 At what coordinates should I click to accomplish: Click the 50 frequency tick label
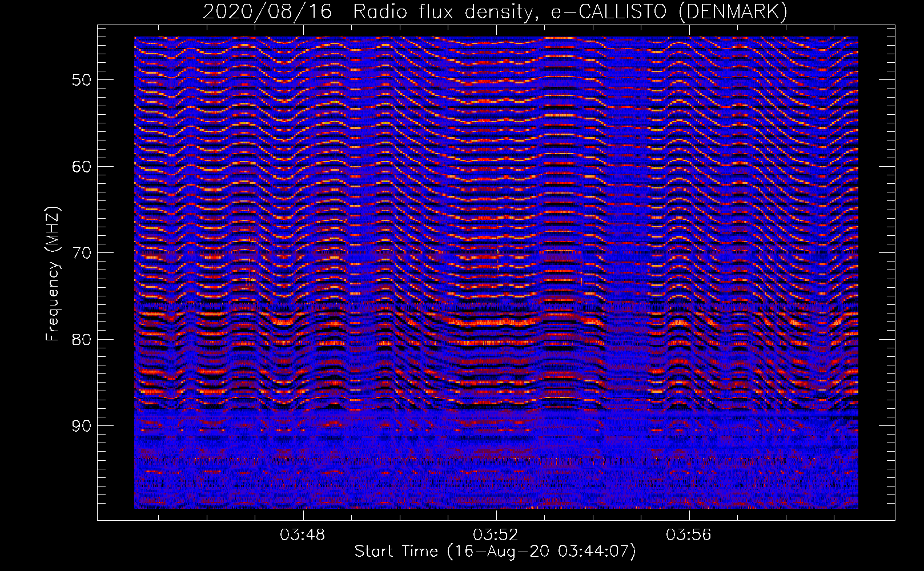[x=82, y=80]
